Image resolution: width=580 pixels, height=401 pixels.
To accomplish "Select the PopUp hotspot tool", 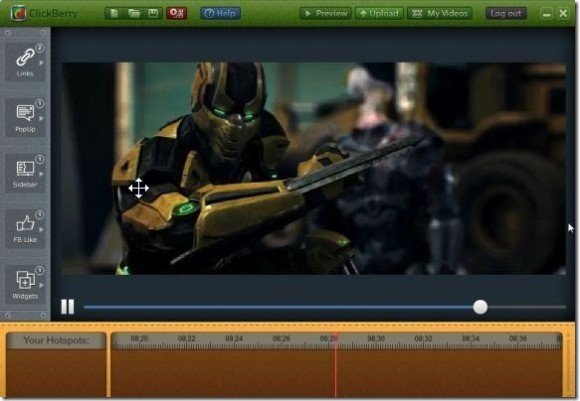I will [x=25, y=117].
